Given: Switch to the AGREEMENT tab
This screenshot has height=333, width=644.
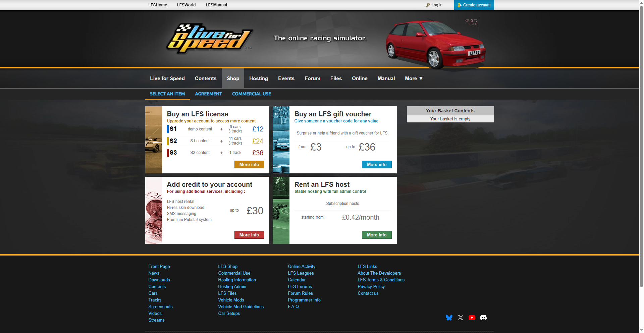Looking at the screenshot, I should click(209, 94).
